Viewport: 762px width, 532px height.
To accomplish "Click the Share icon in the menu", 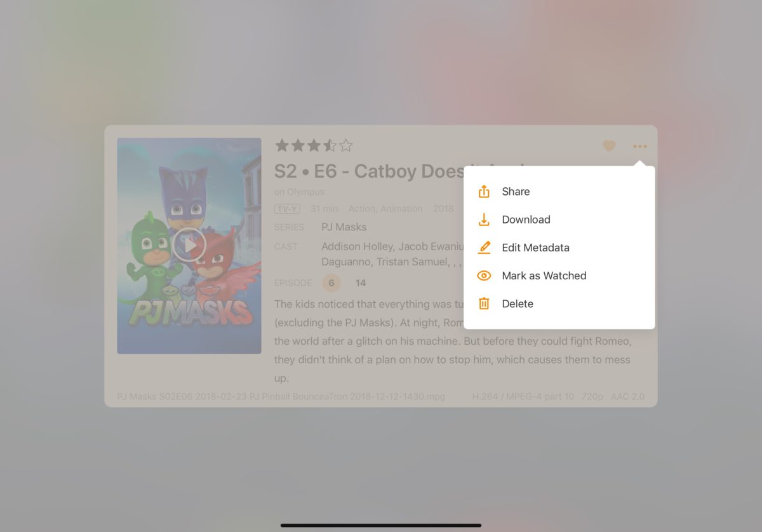I will [484, 191].
